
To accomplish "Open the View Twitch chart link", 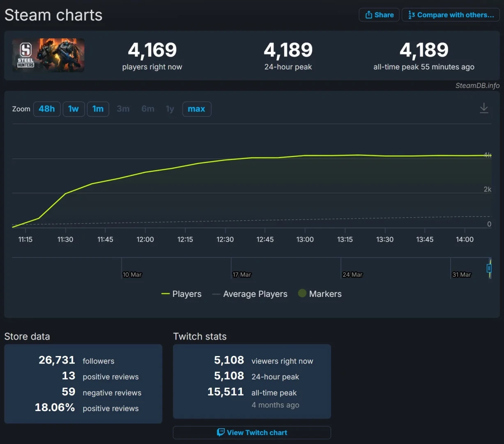I will (x=252, y=432).
